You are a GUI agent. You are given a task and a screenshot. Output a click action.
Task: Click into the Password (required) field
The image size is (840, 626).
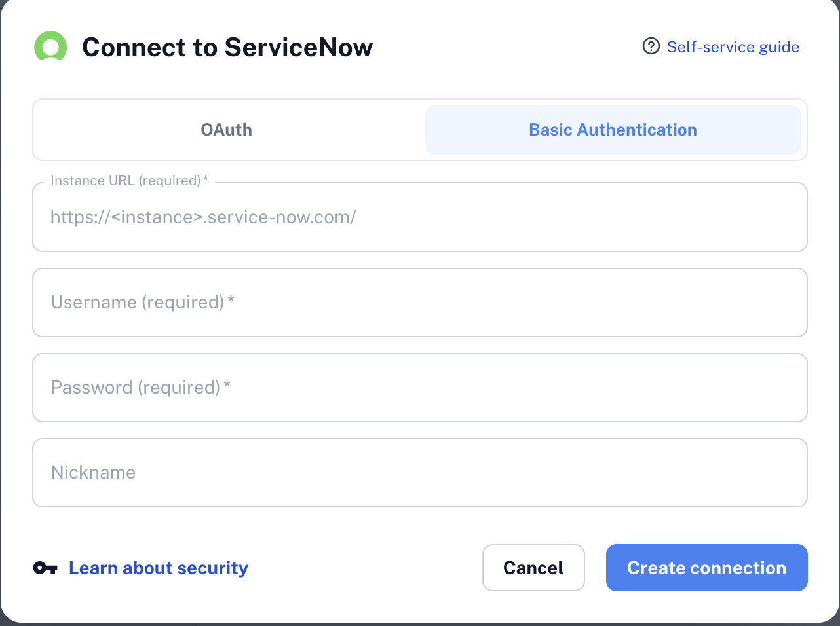[x=420, y=388]
